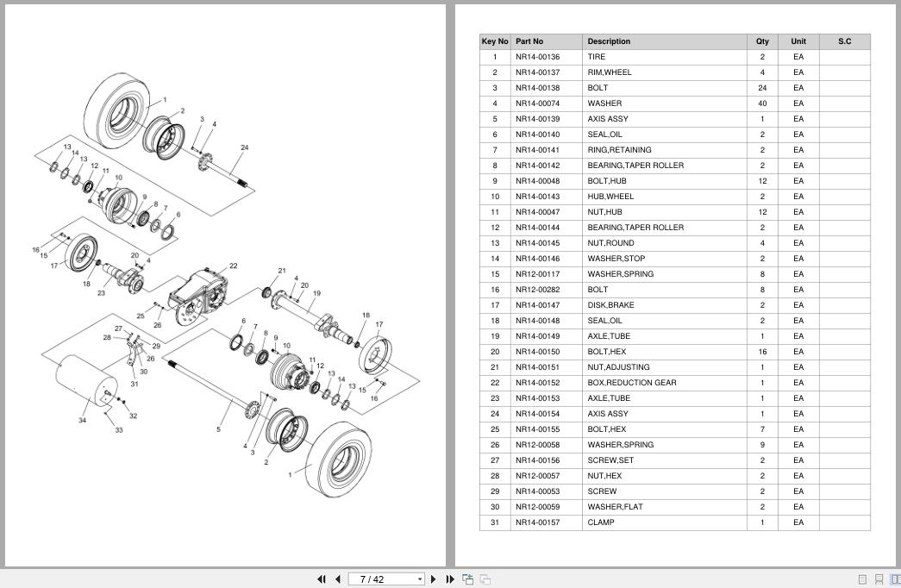Select the NUT,HUB description
The image size is (901, 588).
coord(604,212)
